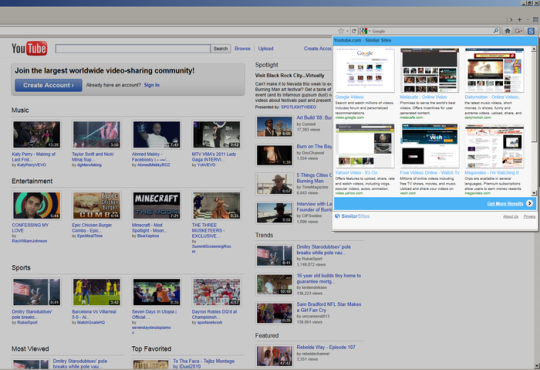Open Dayron Robles DQ'd video thumbnail
Screen dimensions: 540x370
click(216, 292)
